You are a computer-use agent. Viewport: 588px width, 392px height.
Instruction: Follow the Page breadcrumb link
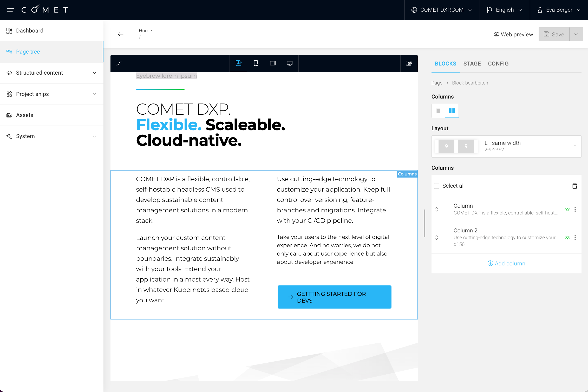pos(437,83)
